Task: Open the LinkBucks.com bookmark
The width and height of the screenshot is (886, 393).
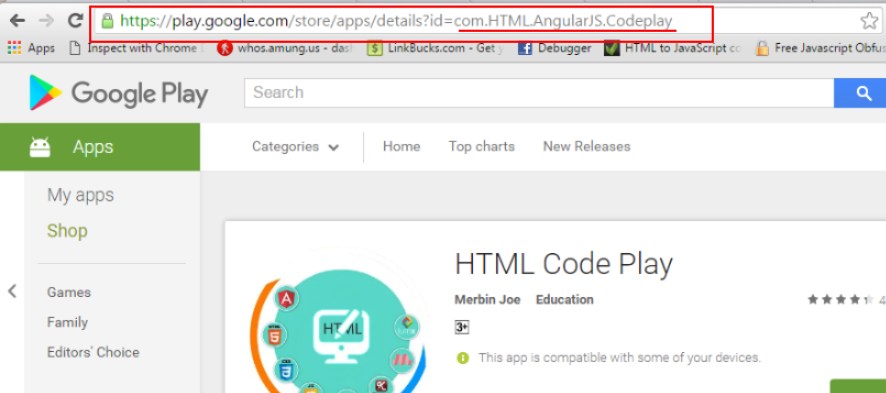Action: click(x=435, y=49)
